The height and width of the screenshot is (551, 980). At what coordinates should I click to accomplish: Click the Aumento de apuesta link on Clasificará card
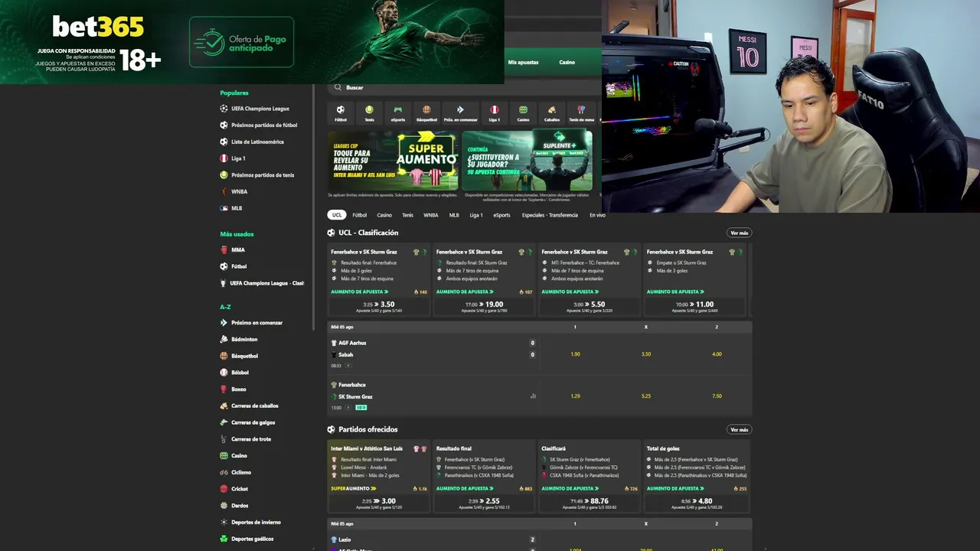tap(570, 488)
